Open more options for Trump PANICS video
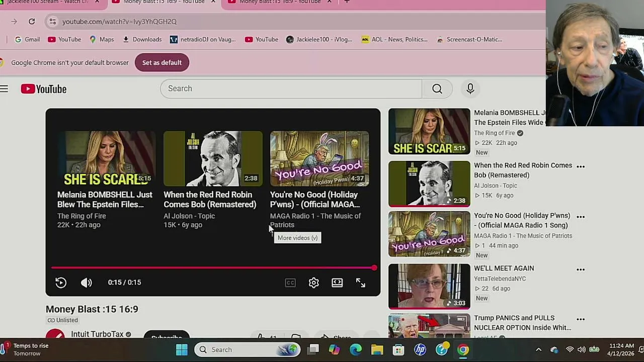This screenshot has width=644, height=362. (581, 319)
